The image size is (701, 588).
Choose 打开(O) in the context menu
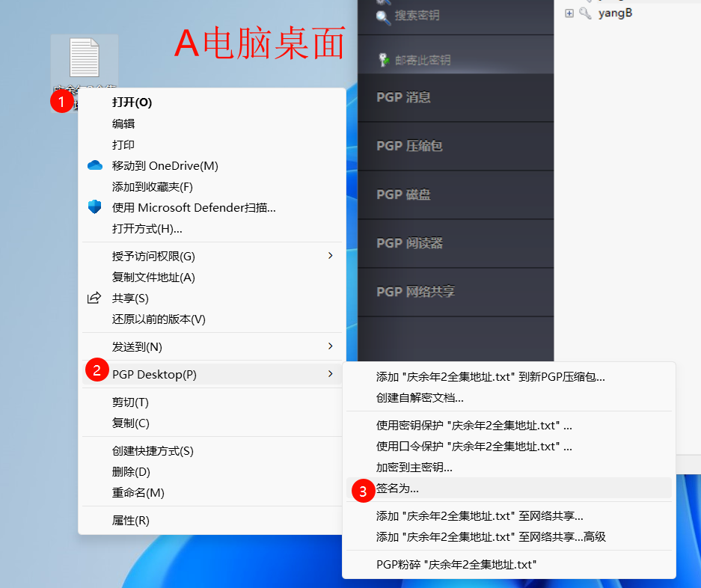212,102
